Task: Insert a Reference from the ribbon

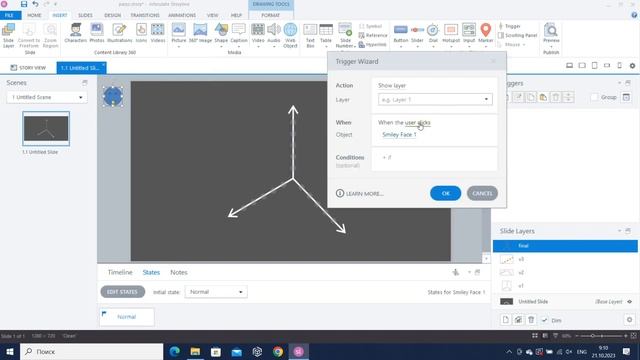Action: click(373, 36)
